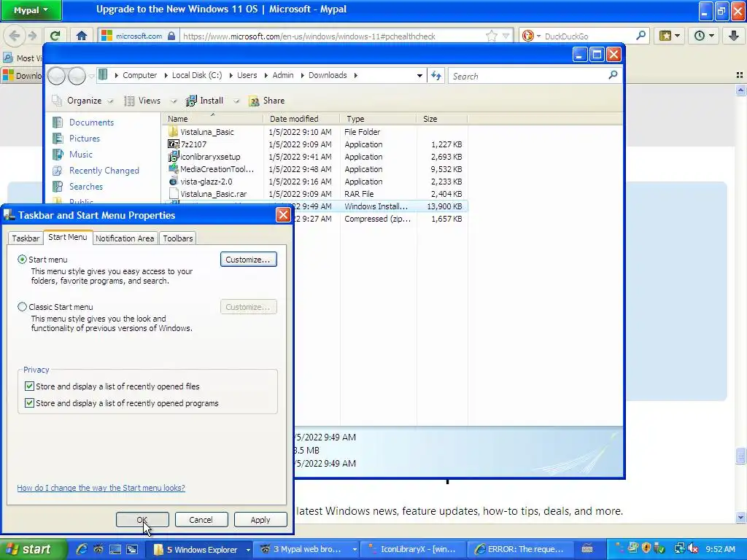Click Explorer refresh button next to address bar
Viewport: 747px width, 560px height.
tap(436, 75)
